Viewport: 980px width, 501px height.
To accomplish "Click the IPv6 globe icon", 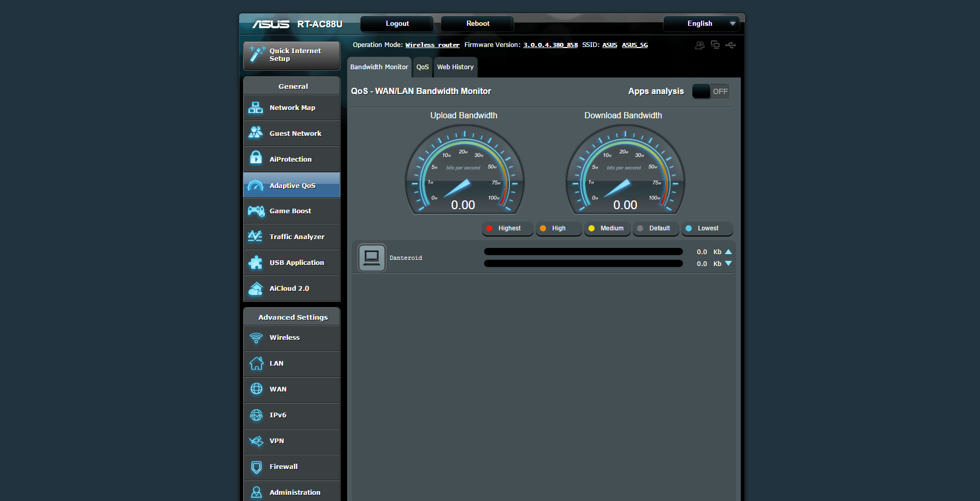I will tap(256, 415).
